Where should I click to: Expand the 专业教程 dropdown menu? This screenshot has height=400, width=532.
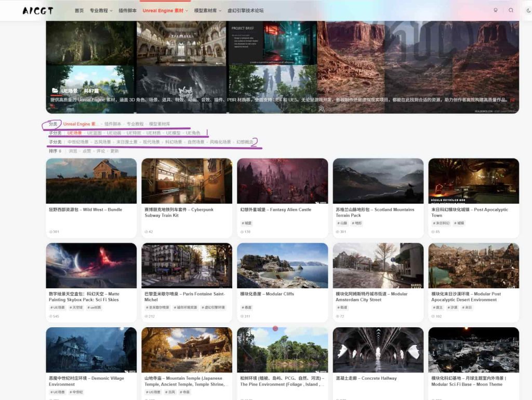[101, 10]
